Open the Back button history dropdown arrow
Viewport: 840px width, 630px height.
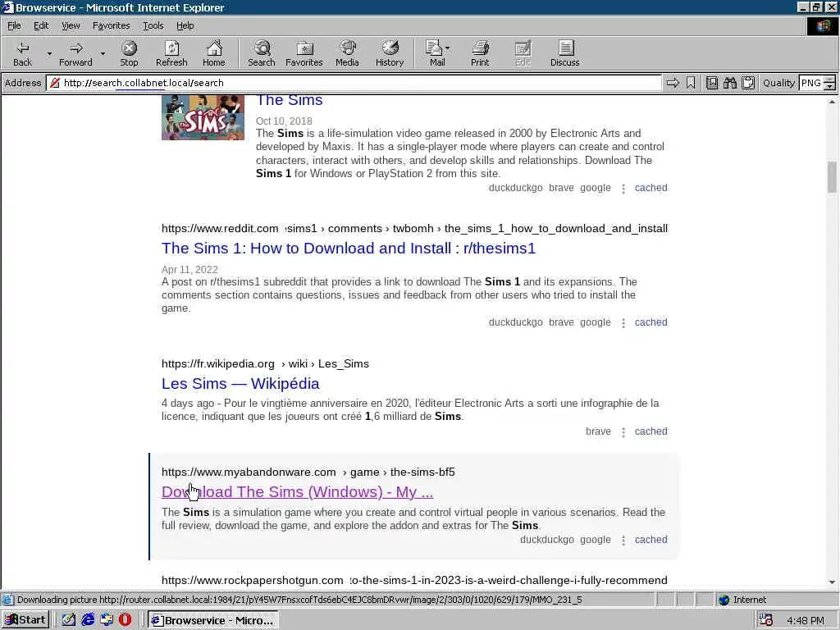click(49, 53)
